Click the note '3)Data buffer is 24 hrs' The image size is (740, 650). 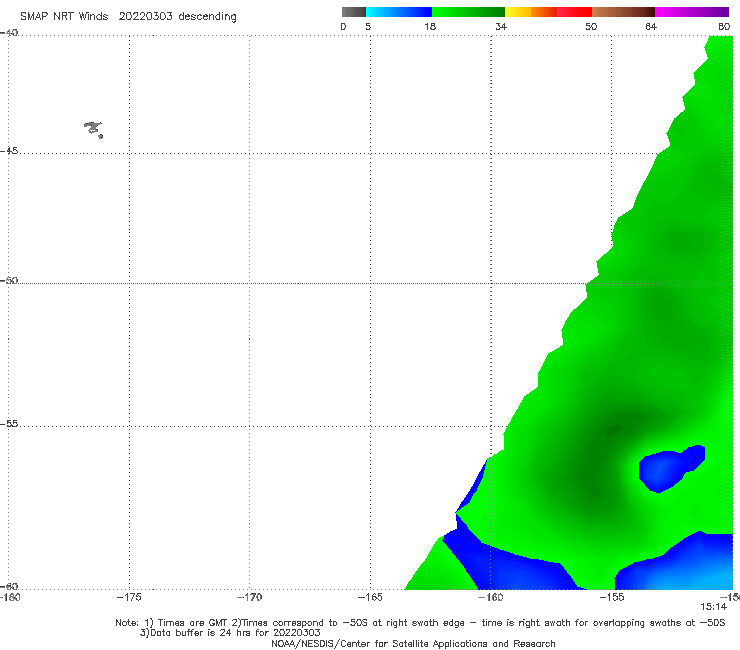230,633
